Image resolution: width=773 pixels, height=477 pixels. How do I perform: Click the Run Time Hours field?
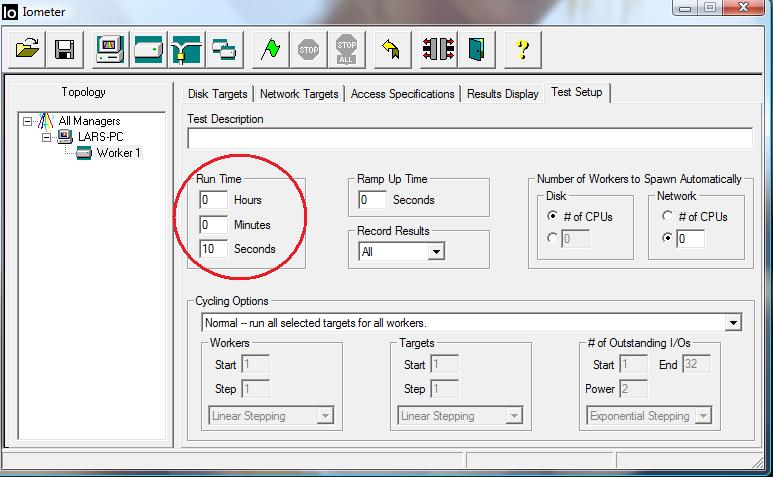coord(213,200)
